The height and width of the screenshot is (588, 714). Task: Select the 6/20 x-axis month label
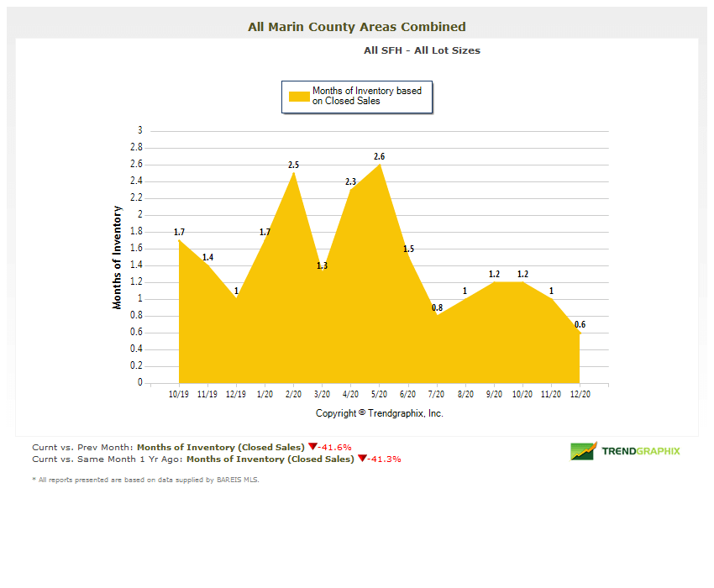(x=407, y=393)
